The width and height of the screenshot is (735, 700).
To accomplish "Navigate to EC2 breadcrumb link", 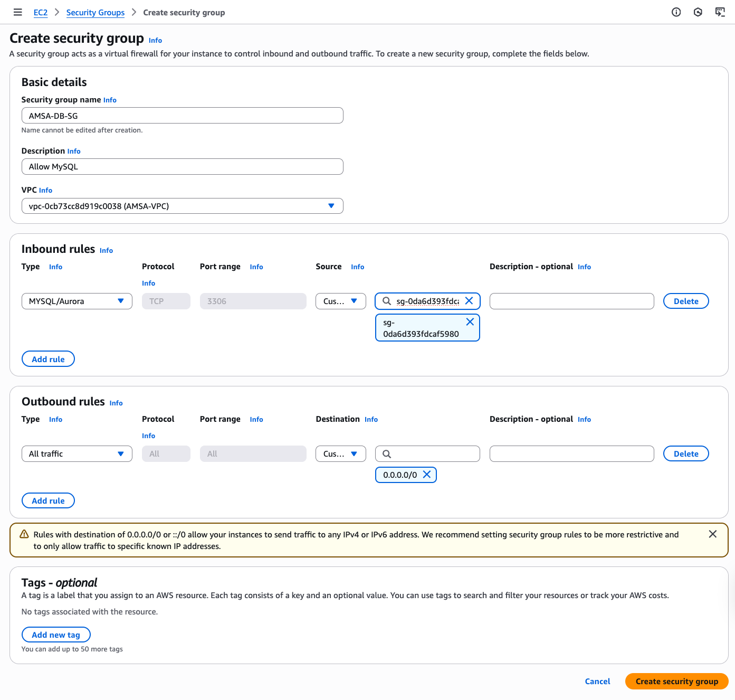I will pos(41,13).
